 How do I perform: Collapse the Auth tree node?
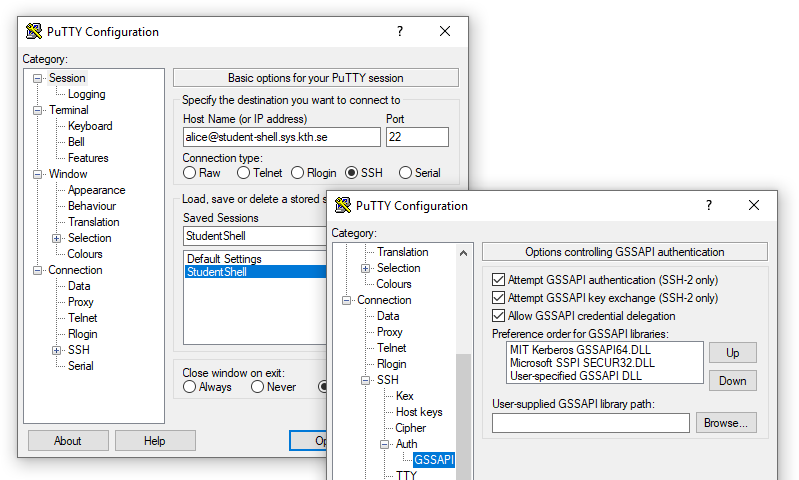[385, 444]
